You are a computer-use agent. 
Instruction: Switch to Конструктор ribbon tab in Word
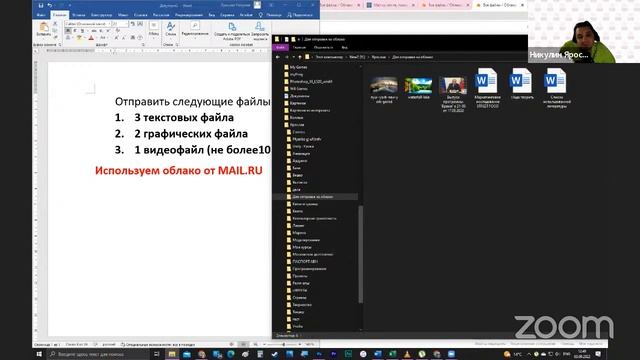click(x=101, y=15)
